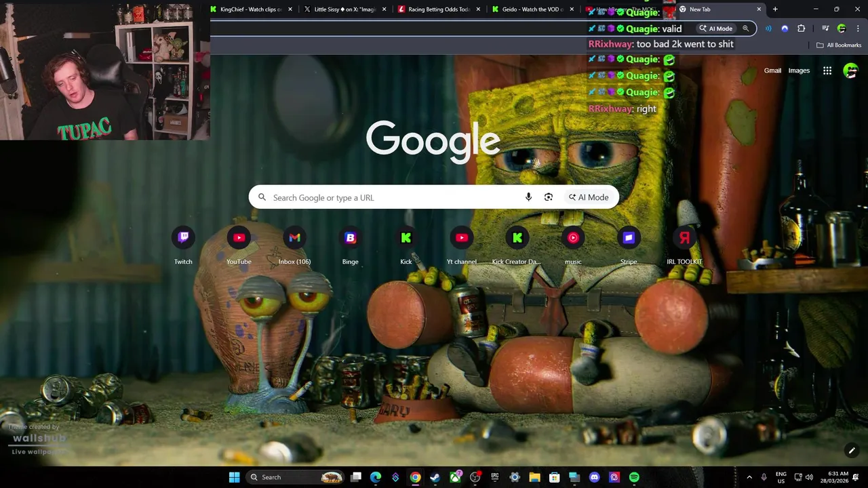This screenshot has width=868, height=488.
Task: Open AI Mode in the Google search box
Action: [x=589, y=197]
